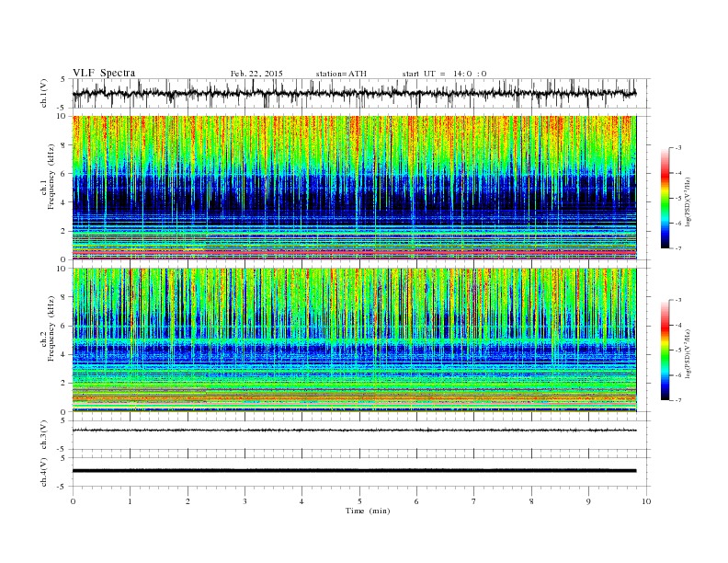This screenshot has width=728, height=563.
Task: Click the "-3" tick on ch.1 colorbar
Action: pos(678,148)
